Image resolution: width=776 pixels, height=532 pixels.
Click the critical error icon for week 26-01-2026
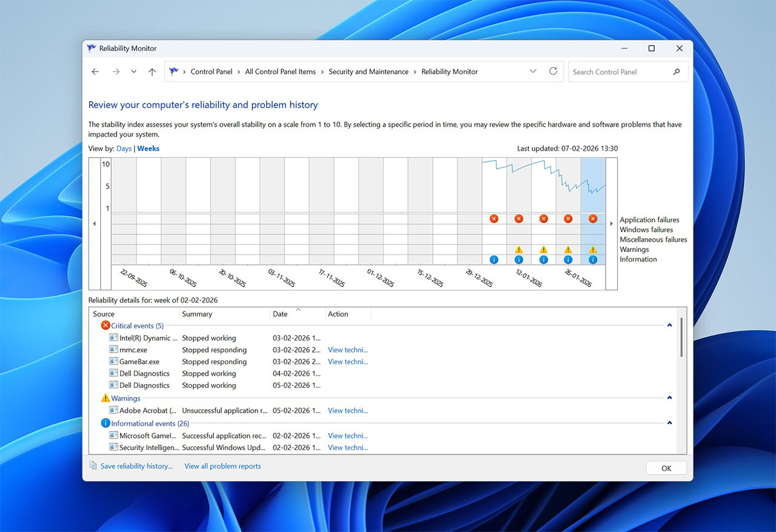click(x=568, y=219)
